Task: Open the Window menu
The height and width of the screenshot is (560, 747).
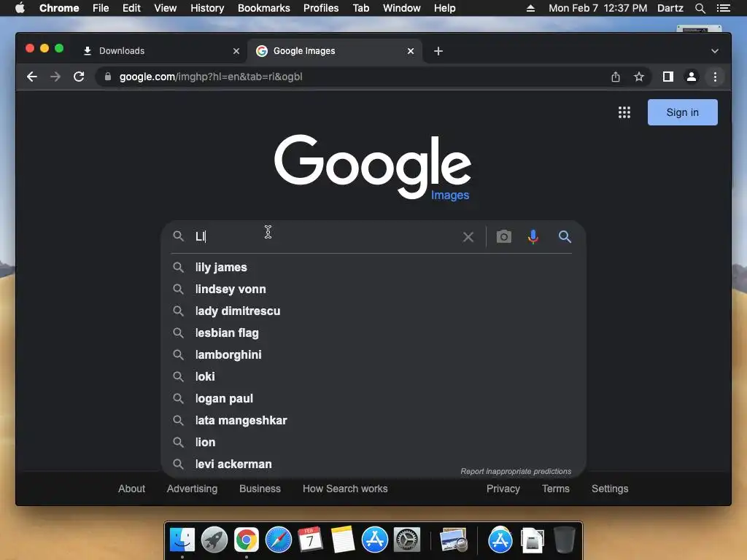Action: pyautogui.click(x=402, y=8)
